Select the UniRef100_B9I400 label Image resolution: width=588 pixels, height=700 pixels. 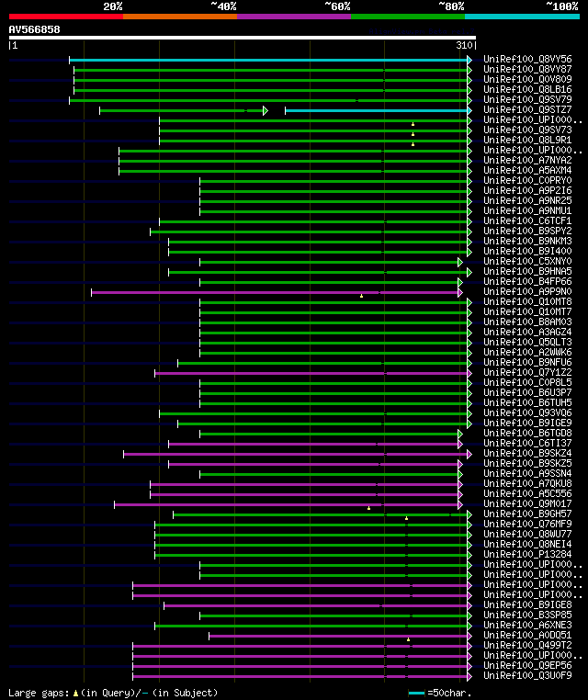[x=527, y=252]
